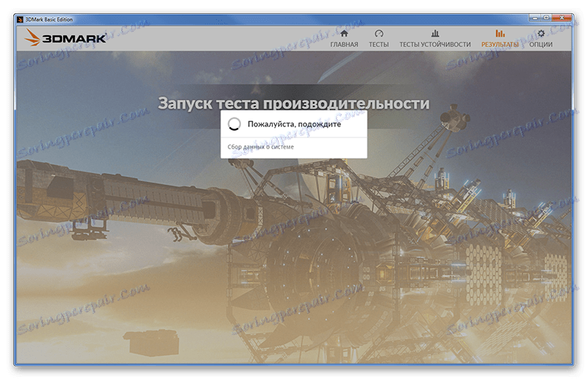Click the '3DMark Basic Edition' window title

(49, 20)
